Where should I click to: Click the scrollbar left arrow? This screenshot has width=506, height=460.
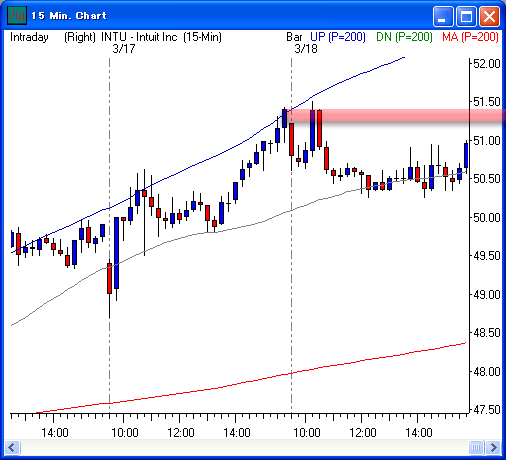13,447
